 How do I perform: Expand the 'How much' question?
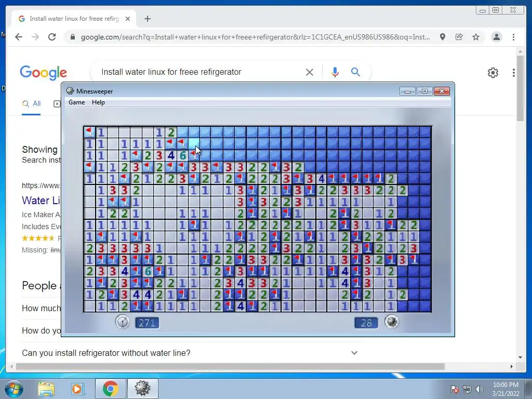coord(41,308)
